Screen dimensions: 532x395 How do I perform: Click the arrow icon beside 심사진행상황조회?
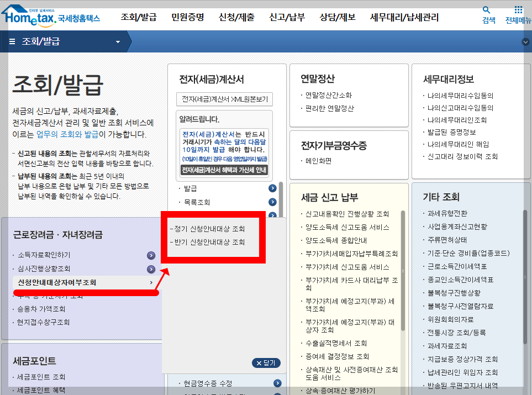[x=151, y=268]
